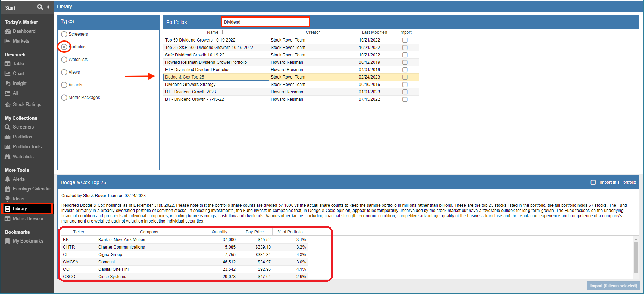Image resolution: width=644 pixels, height=294 pixels.
Task: Open the Chart research icon
Action: (7, 74)
